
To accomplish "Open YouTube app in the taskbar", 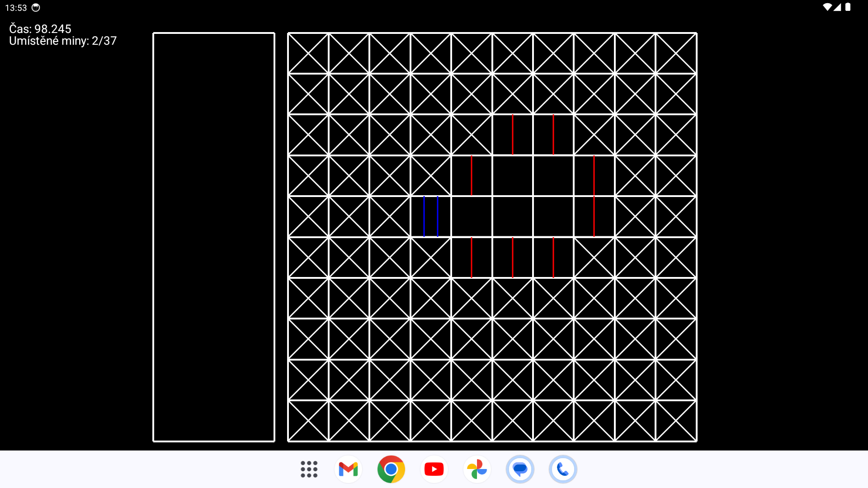I will tap(434, 469).
